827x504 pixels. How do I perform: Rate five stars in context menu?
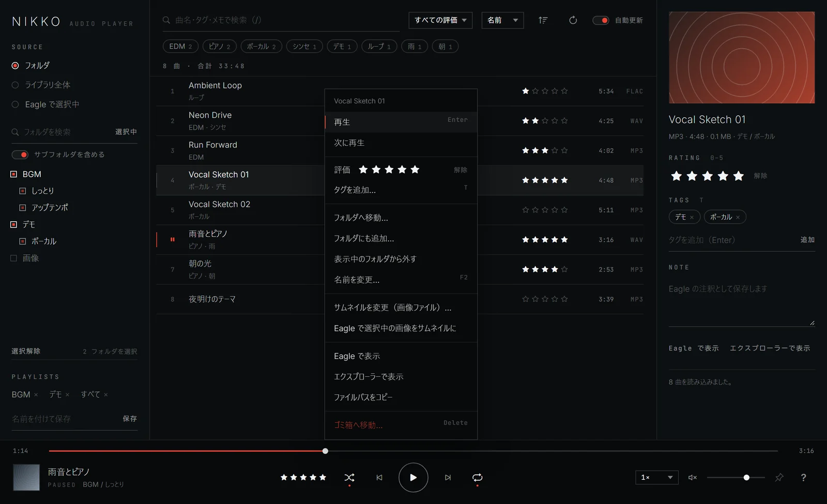tap(415, 170)
